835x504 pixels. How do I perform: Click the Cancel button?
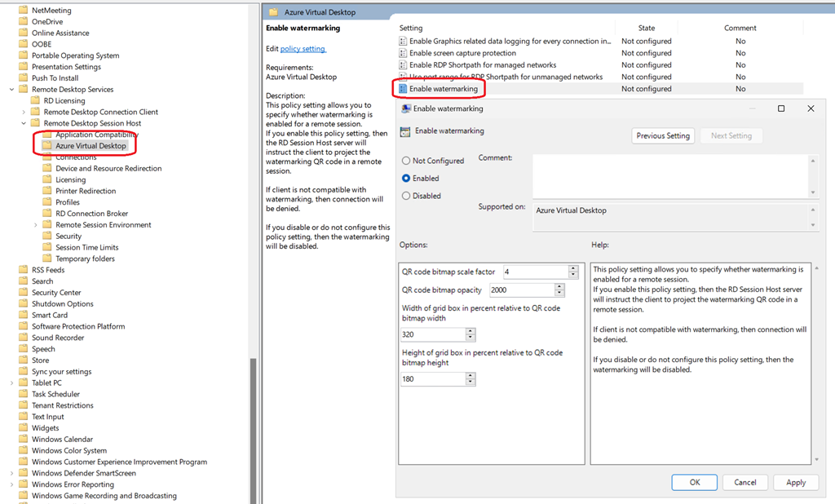(745, 482)
